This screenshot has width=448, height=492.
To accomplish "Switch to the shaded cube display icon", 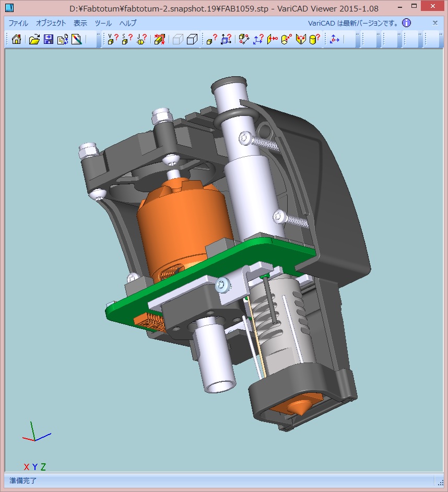I will click(192, 39).
